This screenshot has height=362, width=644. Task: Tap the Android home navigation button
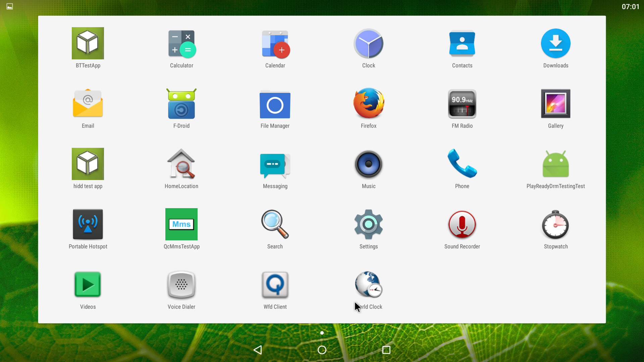click(322, 350)
